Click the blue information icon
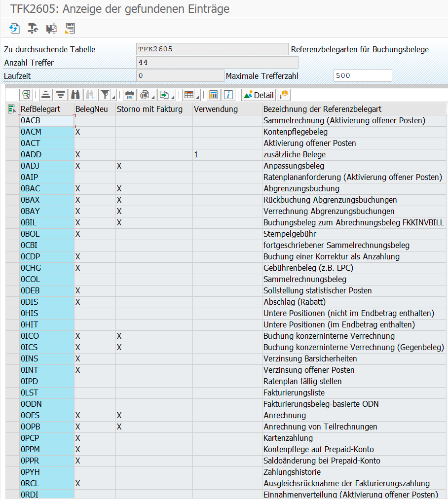 click(227, 95)
